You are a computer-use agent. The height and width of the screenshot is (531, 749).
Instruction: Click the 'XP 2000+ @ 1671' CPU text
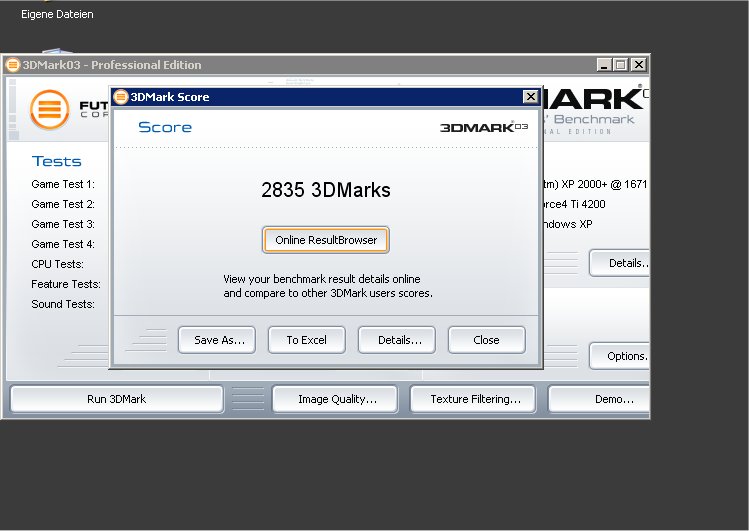604,184
